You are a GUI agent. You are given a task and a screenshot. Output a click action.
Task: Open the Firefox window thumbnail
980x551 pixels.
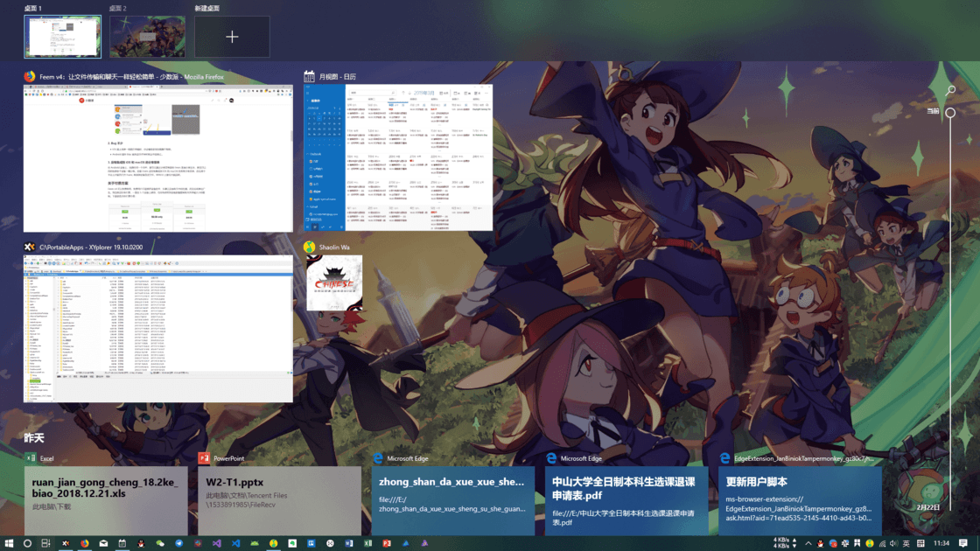point(158,158)
